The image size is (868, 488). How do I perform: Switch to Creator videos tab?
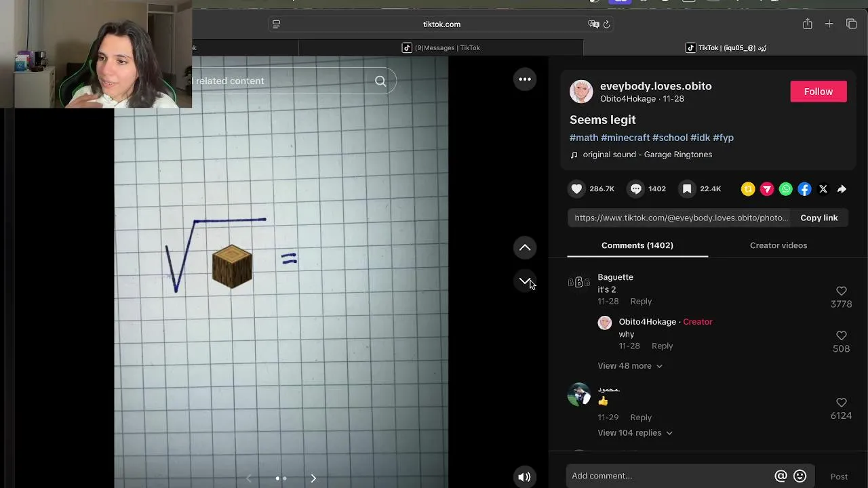pos(778,245)
